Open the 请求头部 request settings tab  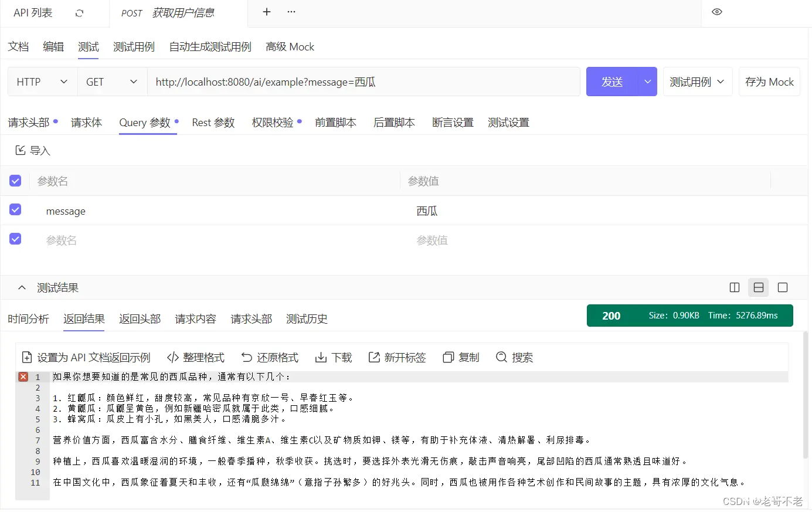coord(29,123)
